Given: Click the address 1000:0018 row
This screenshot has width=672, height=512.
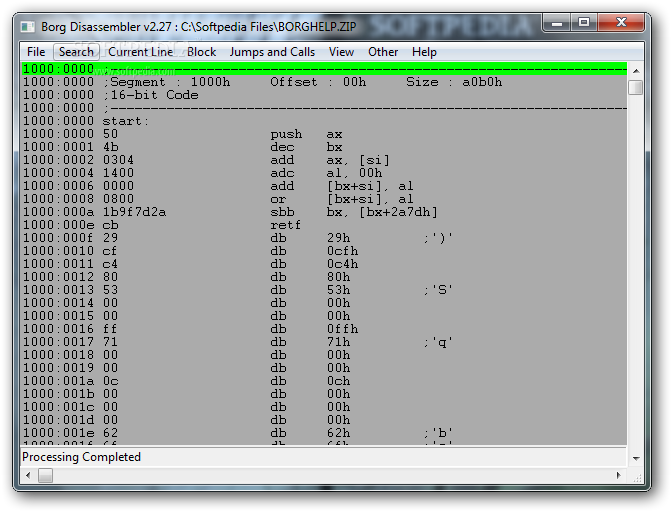Looking at the screenshot, I should coord(324,355).
